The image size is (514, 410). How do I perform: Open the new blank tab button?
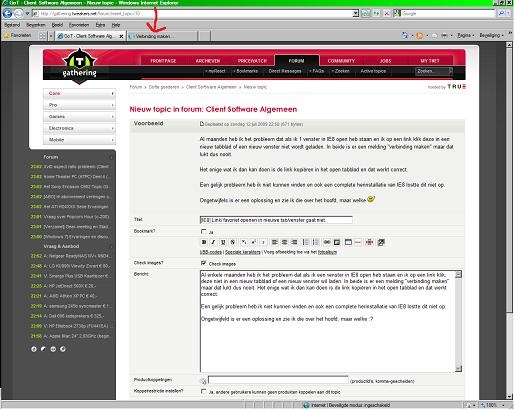(205, 36)
